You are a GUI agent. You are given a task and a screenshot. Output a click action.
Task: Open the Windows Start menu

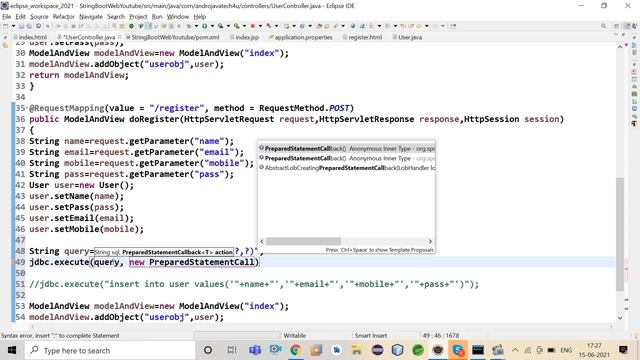click(12, 350)
